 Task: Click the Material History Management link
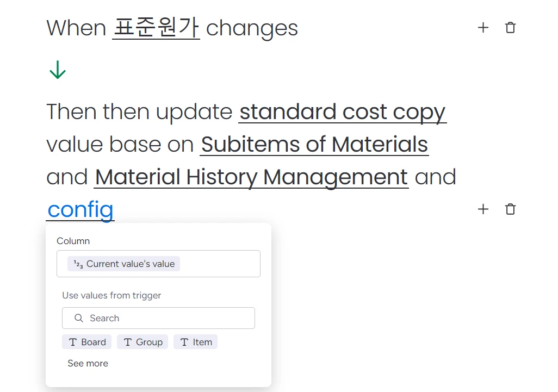(251, 177)
